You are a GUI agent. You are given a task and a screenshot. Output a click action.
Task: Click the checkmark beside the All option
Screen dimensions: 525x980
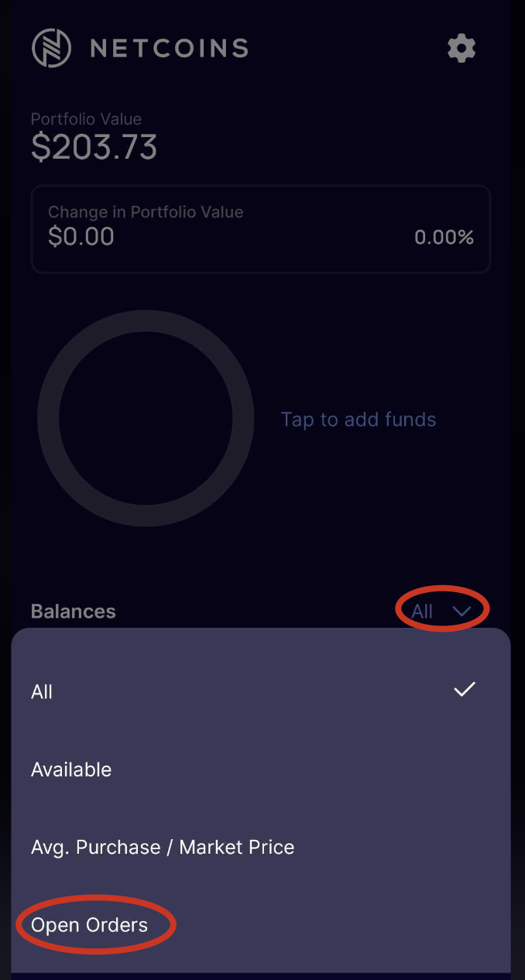tap(464, 688)
